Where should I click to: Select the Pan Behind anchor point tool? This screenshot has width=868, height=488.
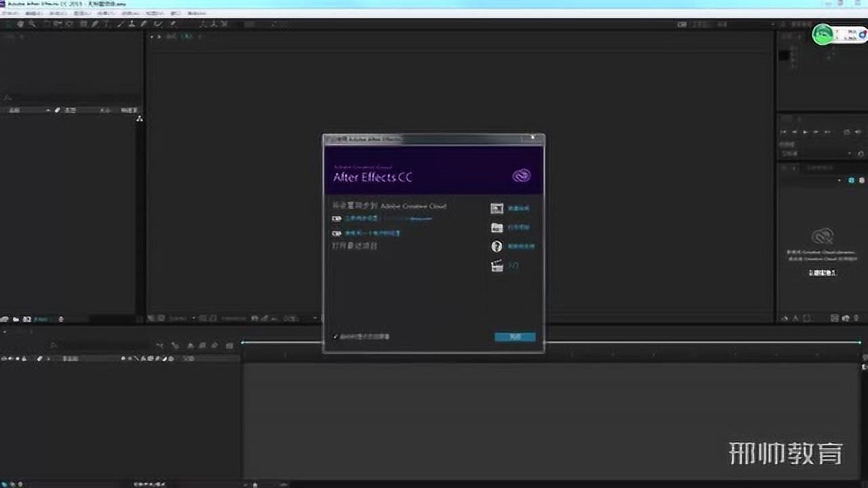tap(68, 24)
